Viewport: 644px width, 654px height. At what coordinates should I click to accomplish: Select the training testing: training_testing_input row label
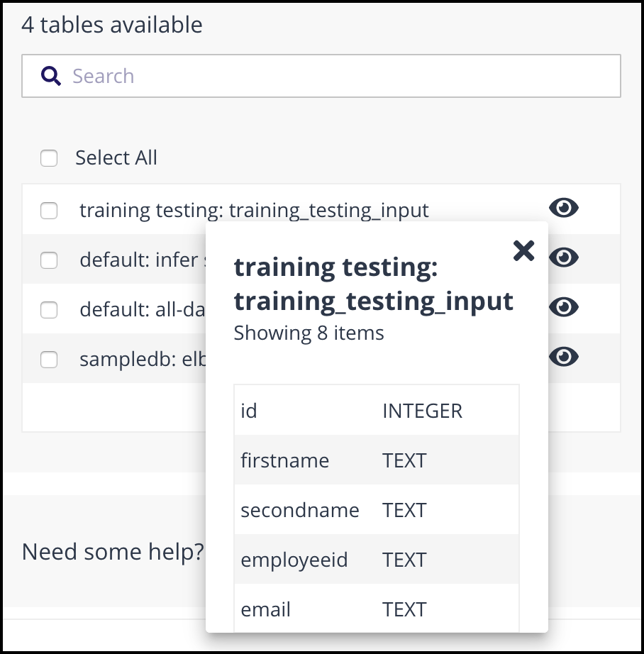click(254, 210)
